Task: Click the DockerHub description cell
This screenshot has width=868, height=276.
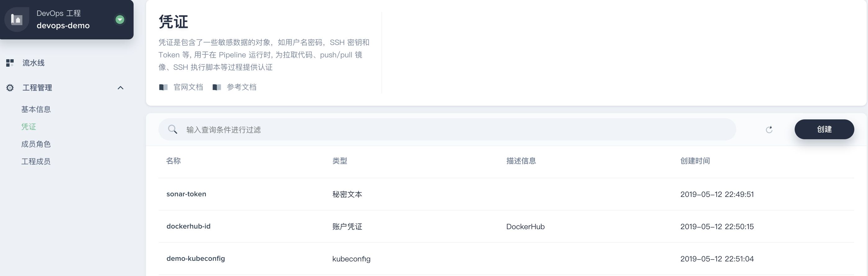Action: [525, 227]
